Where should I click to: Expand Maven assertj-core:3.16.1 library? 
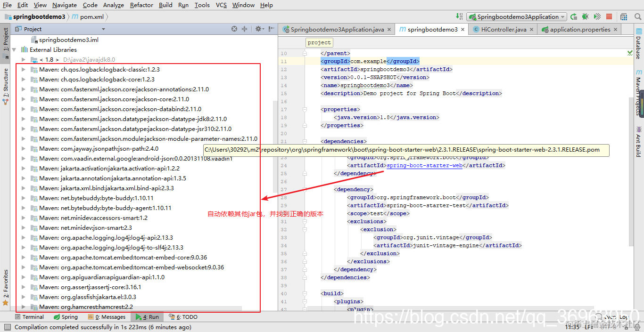click(x=24, y=287)
